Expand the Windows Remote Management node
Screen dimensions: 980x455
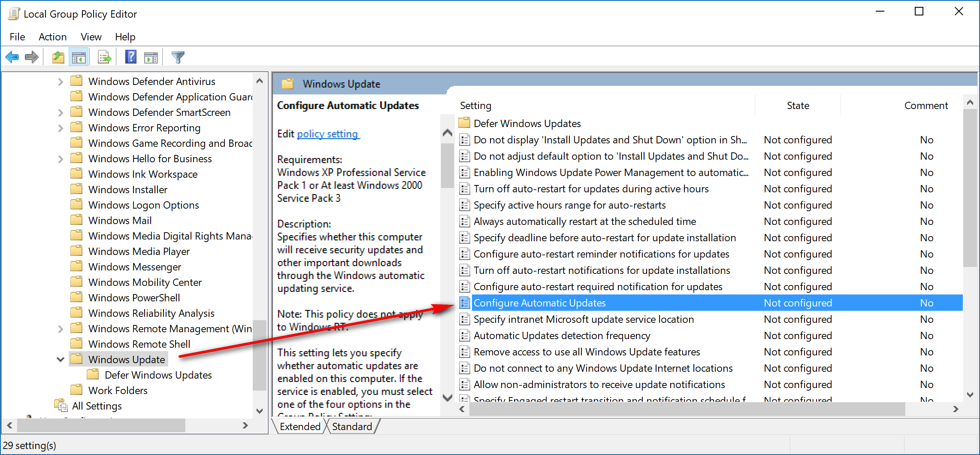coord(60,329)
